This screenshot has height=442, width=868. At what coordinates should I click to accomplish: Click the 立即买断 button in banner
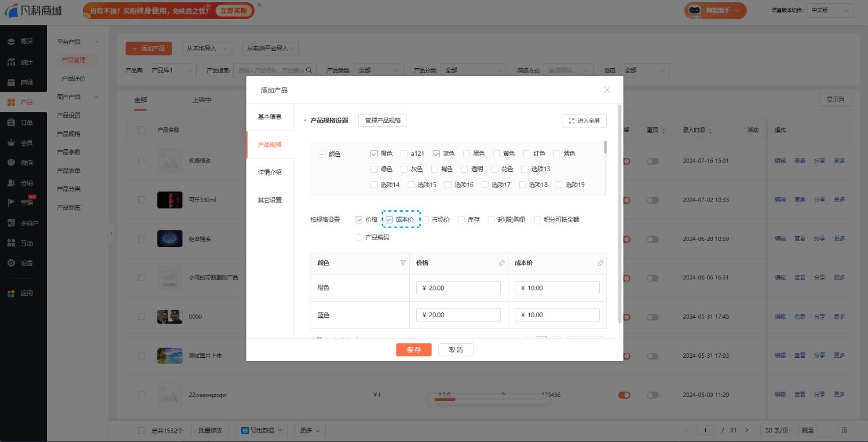click(234, 11)
